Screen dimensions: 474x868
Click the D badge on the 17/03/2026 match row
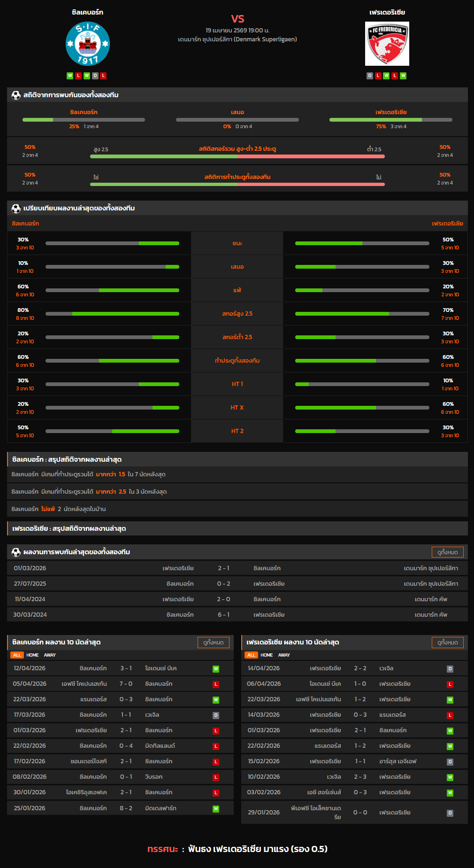(x=216, y=715)
